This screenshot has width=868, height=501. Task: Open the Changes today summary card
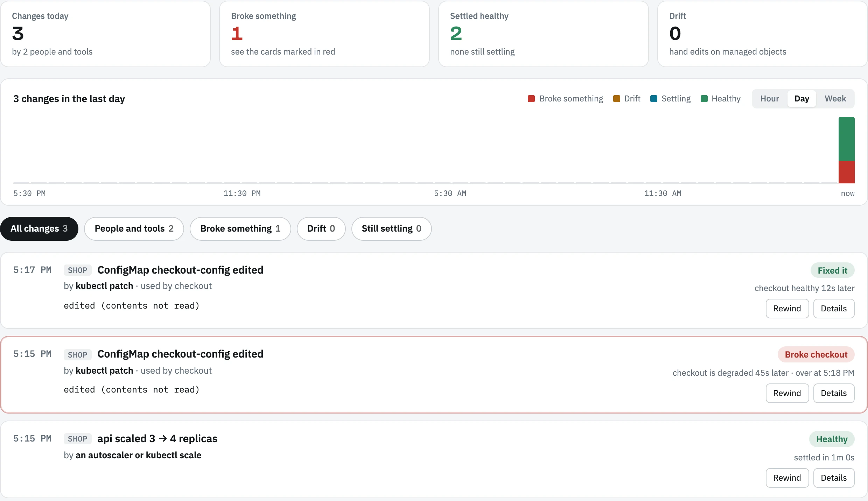[x=105, y=34]
